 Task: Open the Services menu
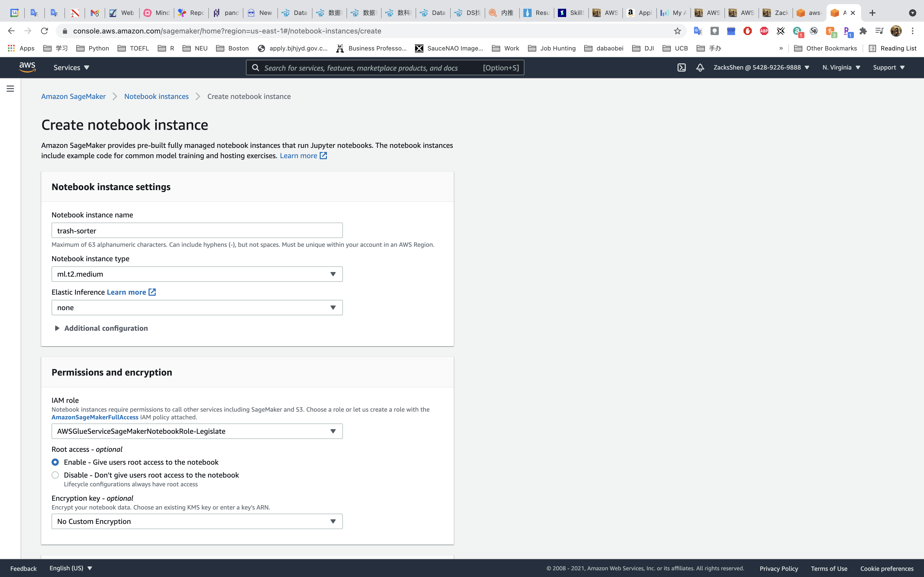tap(71, 67)
